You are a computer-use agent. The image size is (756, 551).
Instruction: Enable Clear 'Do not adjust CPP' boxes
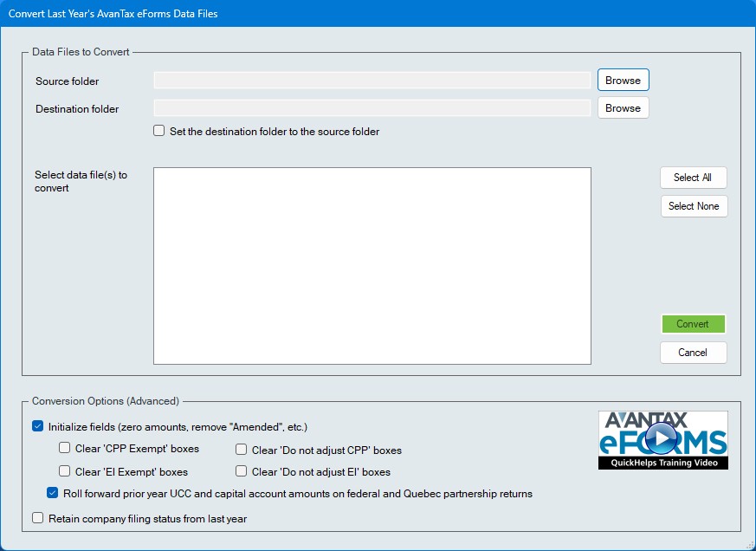[x=242, y=450]
